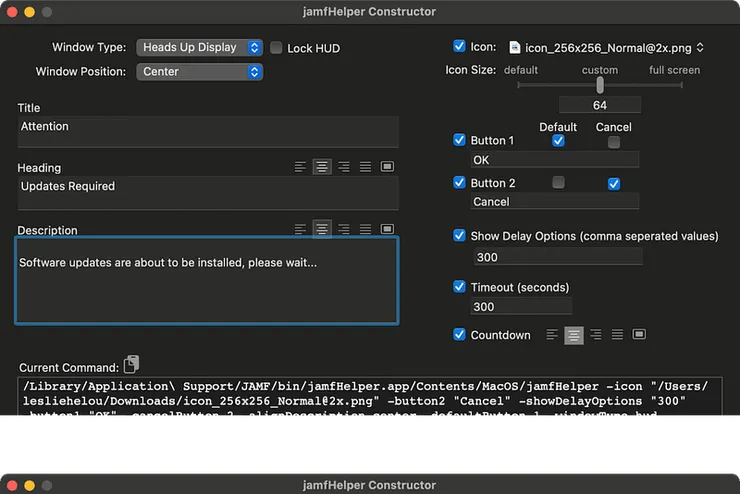Screen dimensions: 740x494
Task: Pick natural alignment icon for Description
Action: pyautogui.click(x=387, y=229)
